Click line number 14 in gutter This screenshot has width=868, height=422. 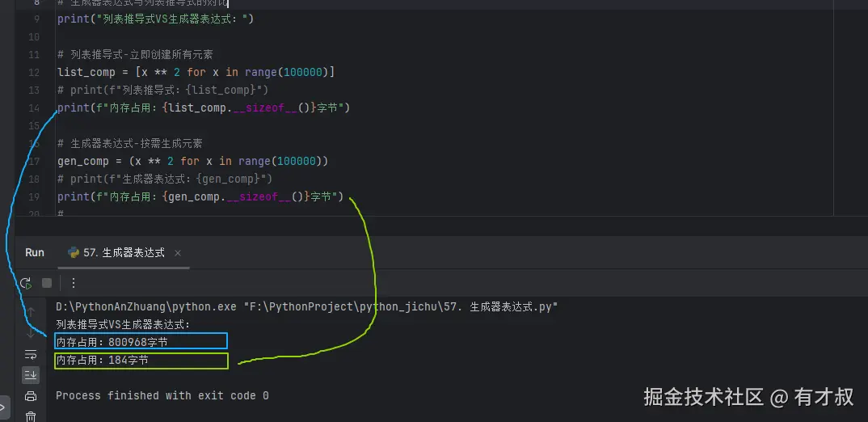point(33,108)
